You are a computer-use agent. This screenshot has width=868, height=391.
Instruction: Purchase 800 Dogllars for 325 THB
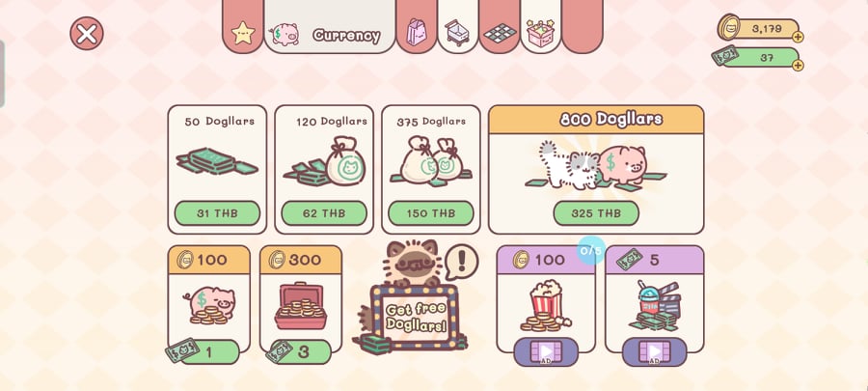pyautogui.click(x=596, y=213)
